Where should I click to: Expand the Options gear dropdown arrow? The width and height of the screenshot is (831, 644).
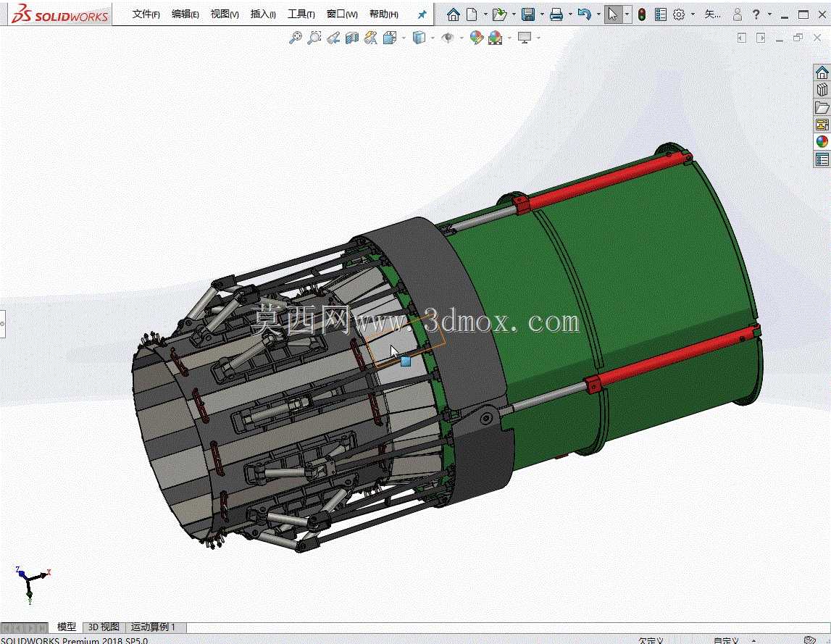click(x=693, y=14)
